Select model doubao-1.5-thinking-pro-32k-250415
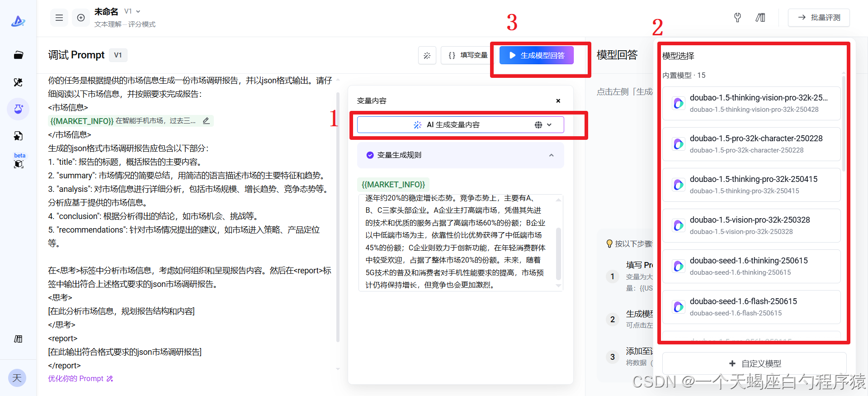 (x=751, y=185)
